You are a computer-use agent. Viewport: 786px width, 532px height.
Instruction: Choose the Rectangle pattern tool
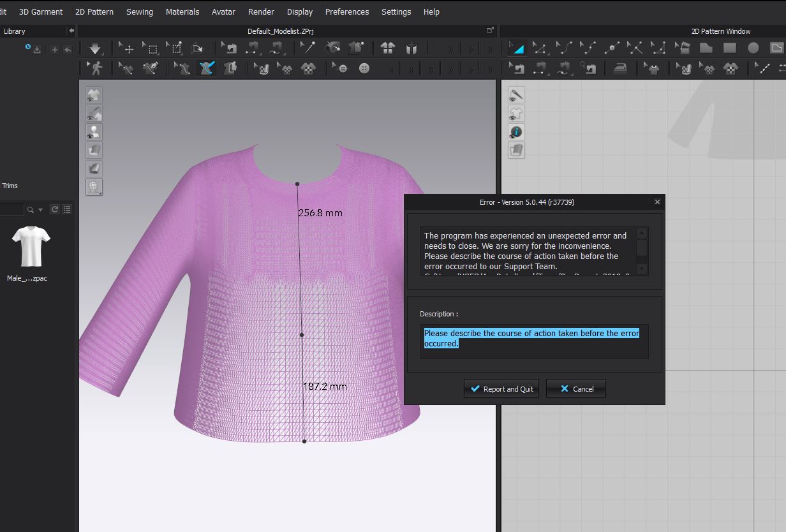(729, 48)
